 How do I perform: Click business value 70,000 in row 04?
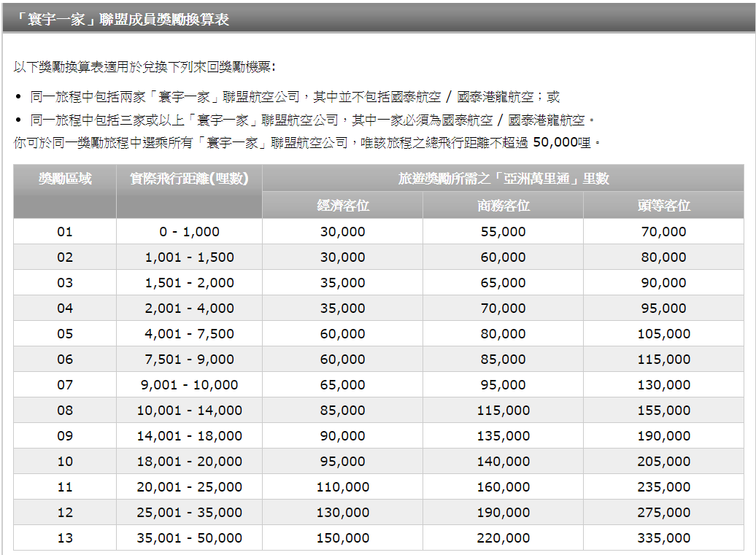click(504, 308)
